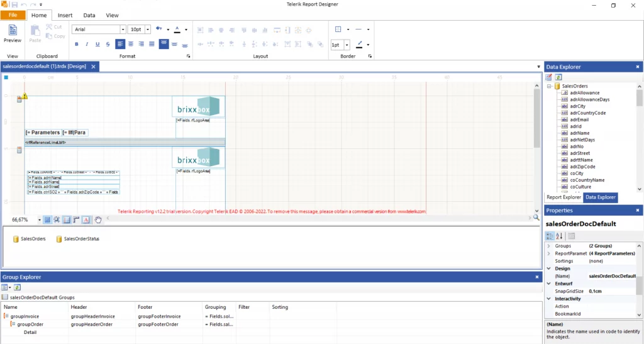This screenshot has width=644, height=344.
Task: Click the border outline grid icon
Action: (x=338, y=29)
